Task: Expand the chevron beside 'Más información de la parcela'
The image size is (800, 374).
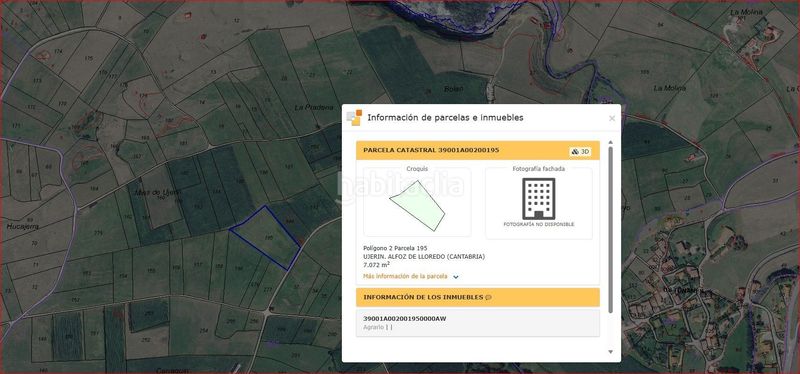Action: pyautogui.click(x=456, y=277)
